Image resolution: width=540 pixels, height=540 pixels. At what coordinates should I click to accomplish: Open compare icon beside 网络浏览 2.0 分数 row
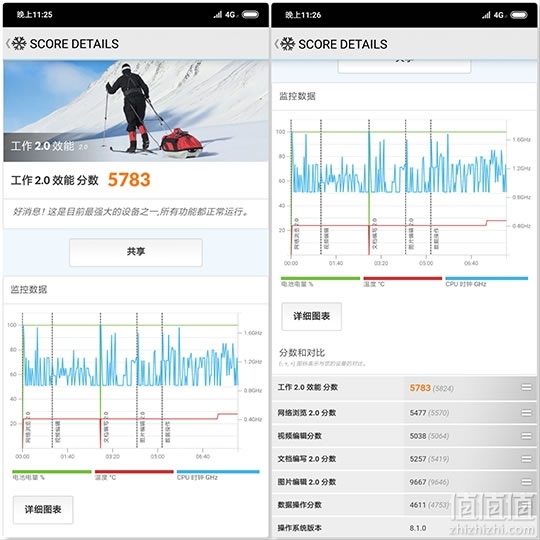coord(526,413)
